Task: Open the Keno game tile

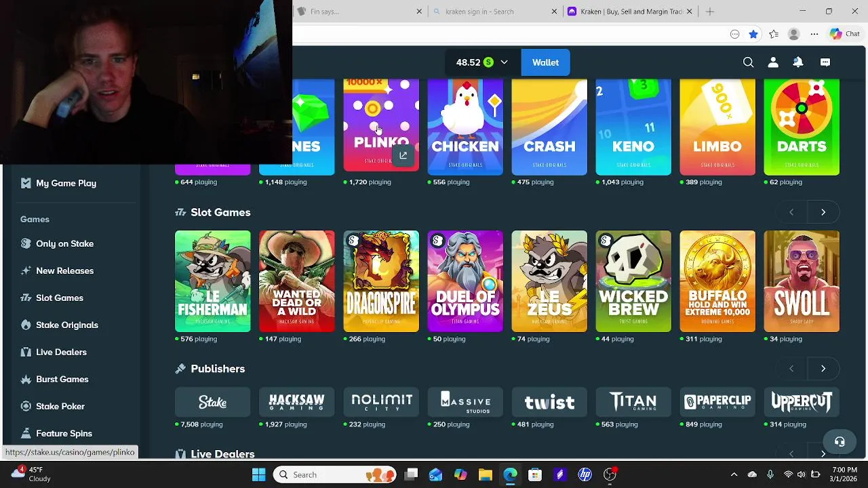Action: coord(633,127)
